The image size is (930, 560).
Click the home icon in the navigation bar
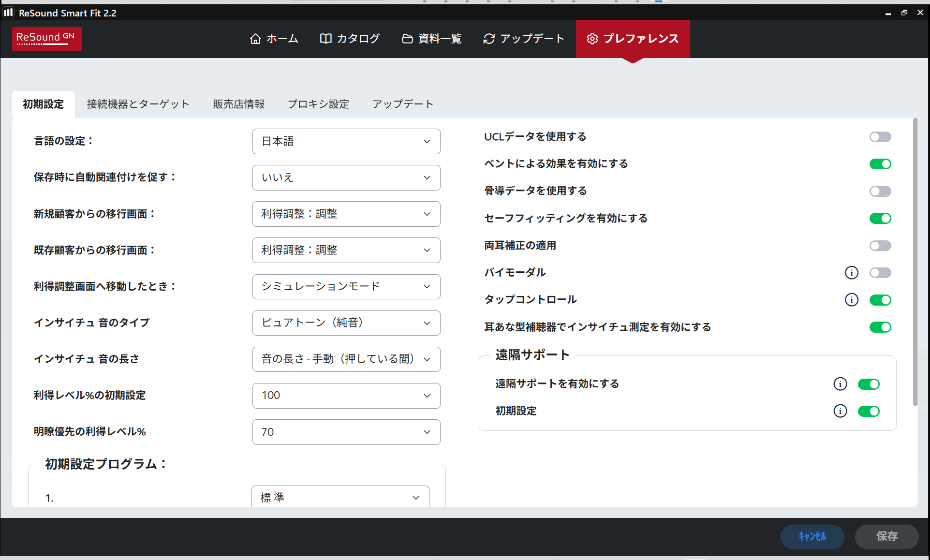click(255, 39)
